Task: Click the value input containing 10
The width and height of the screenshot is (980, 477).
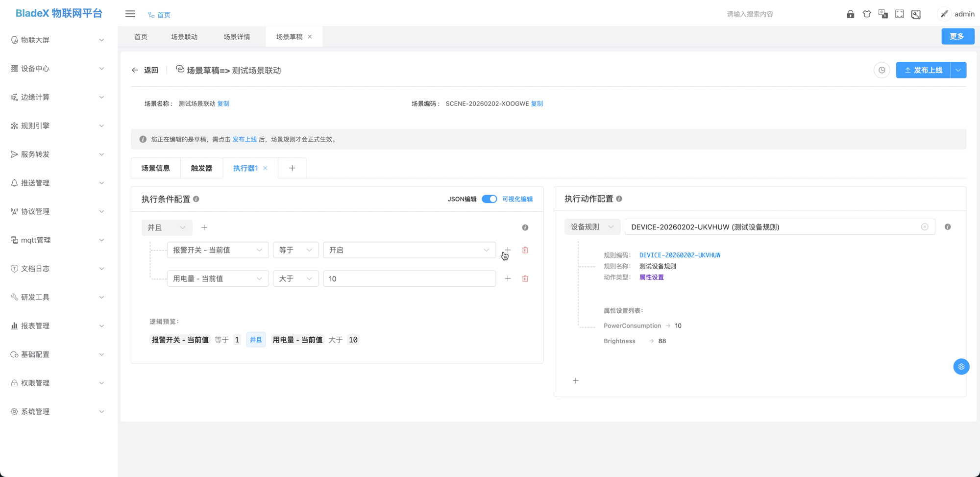Action: click(x=409, y=278)
